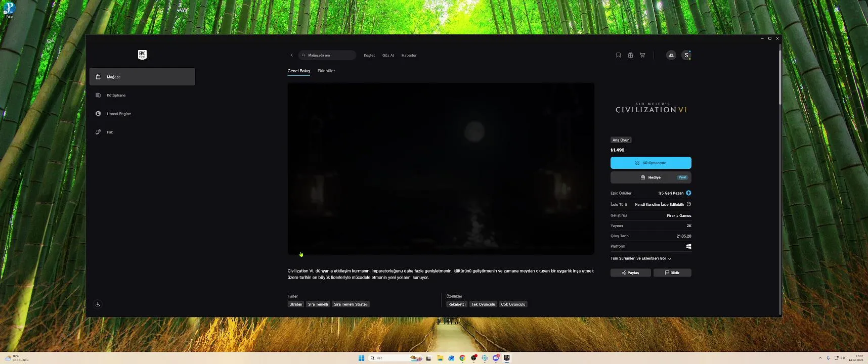The width and height of the screenshot is (868, 364).
Task: Click the ₺1.499 price text
Action: click(617, 150)
